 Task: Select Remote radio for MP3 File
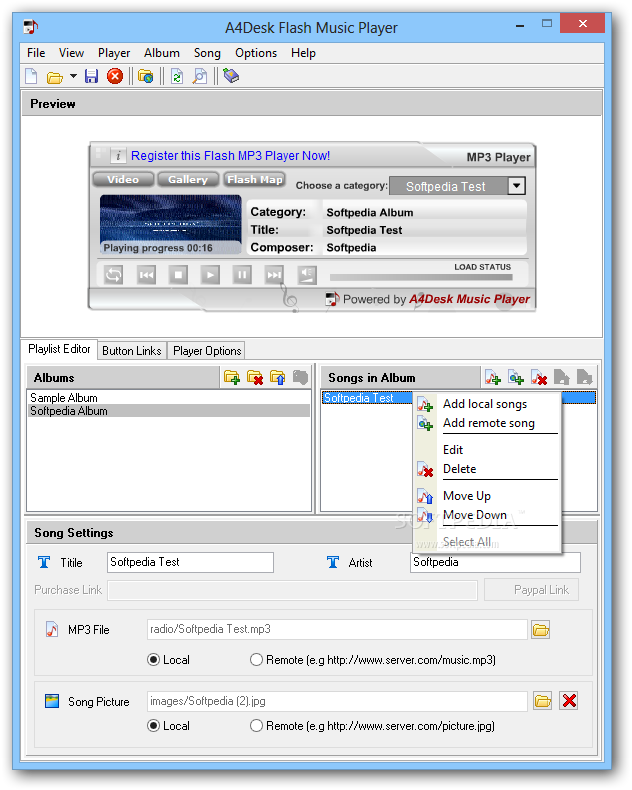pos(257,660)
